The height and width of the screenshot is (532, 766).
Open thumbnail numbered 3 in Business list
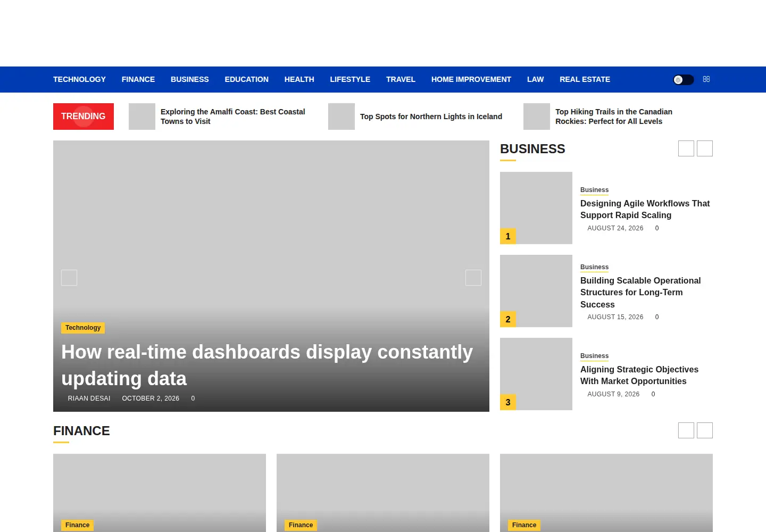click(x=536, y=374)
